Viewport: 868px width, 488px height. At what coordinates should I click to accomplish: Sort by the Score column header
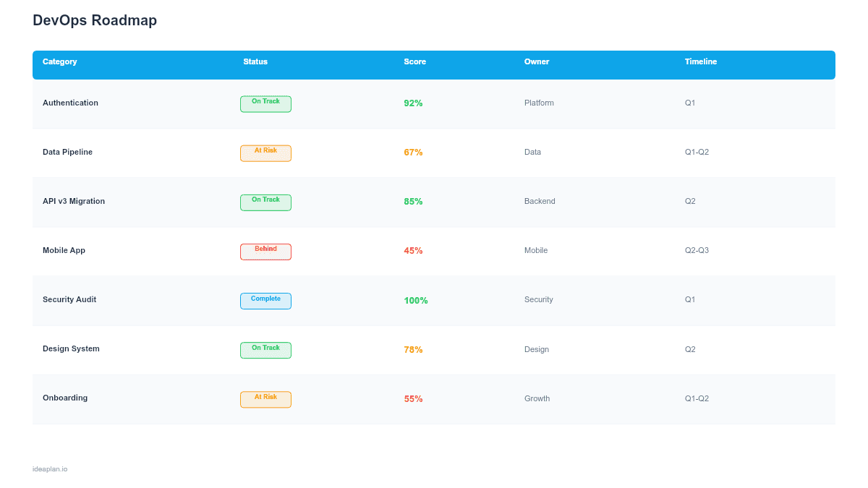pyautogui.click(x=414, y=62)
